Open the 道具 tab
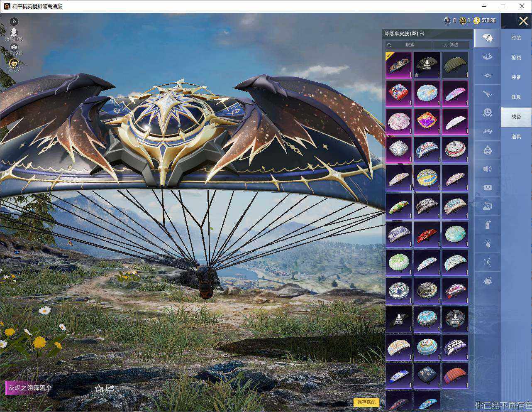 pos(516,137)
